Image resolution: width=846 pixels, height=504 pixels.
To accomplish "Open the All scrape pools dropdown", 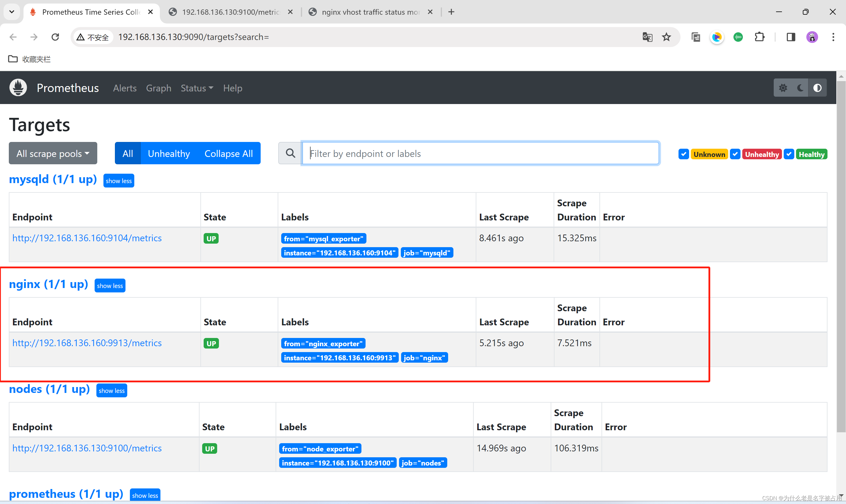I will [53, 153].
